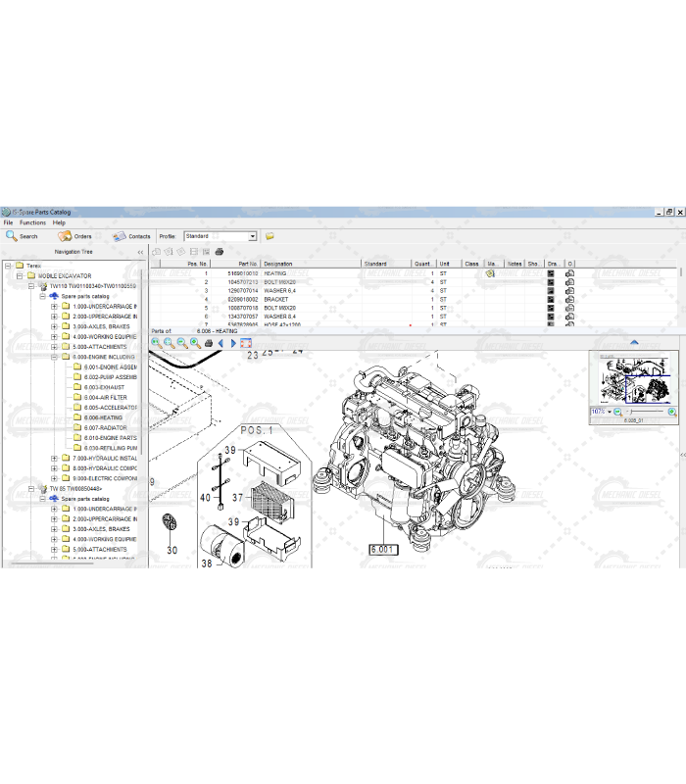Open the Help menu

59,222
